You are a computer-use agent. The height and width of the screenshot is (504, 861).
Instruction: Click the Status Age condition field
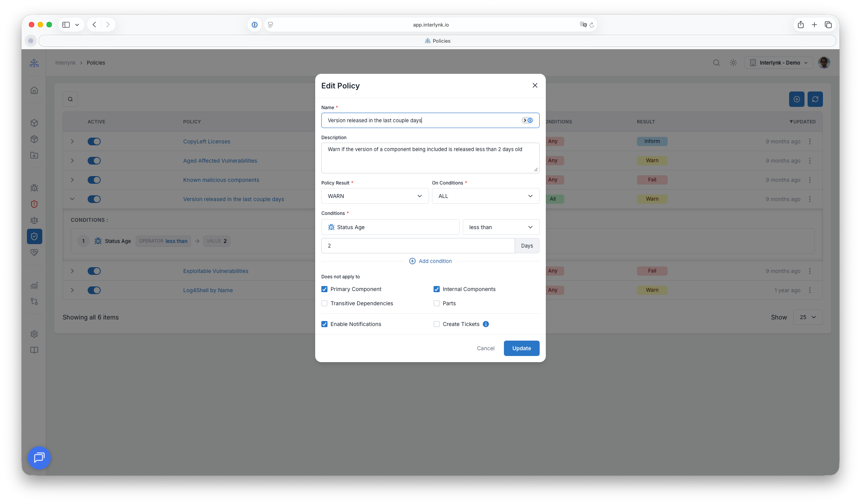pos(390,227)
